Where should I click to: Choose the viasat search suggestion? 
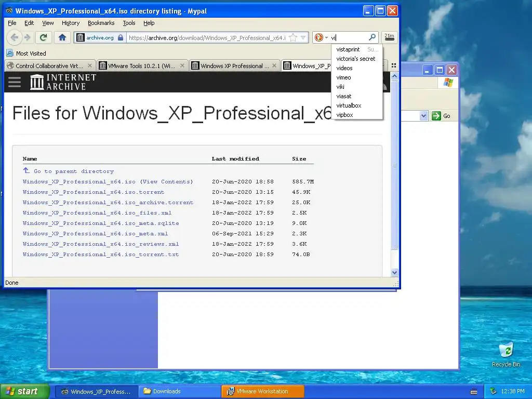pyautogui.click(x=357, y=96)
